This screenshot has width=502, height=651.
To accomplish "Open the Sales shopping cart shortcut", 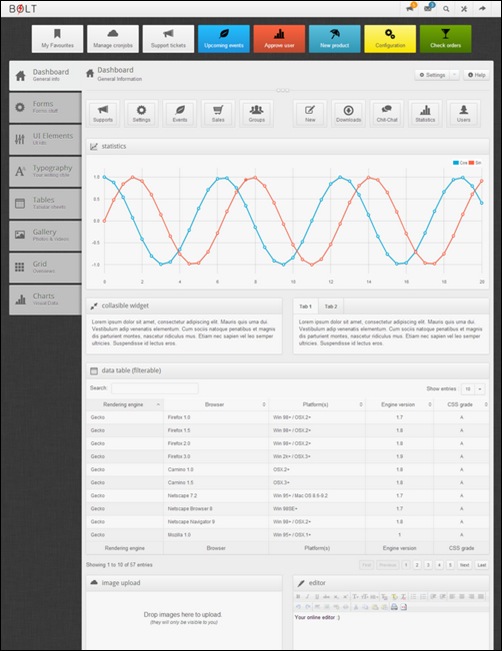I will [x=218, y=113].
